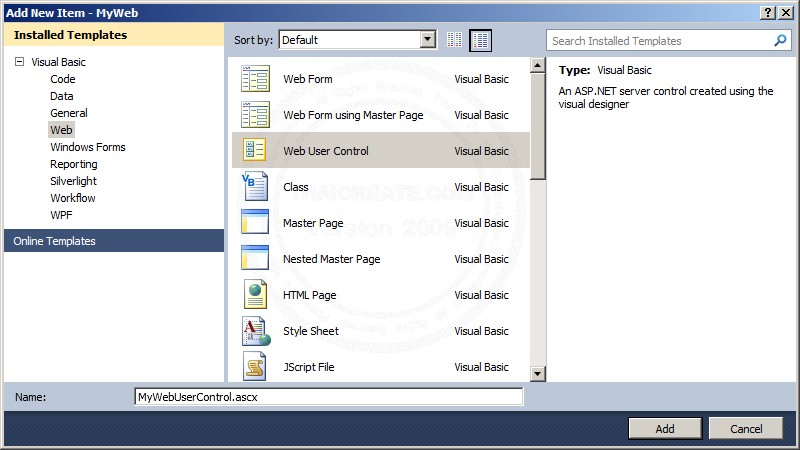The height and width of the screenshot is (450, 800).
Task: Click the JScript File scroll icon
Action: click(x=255, y=366)
